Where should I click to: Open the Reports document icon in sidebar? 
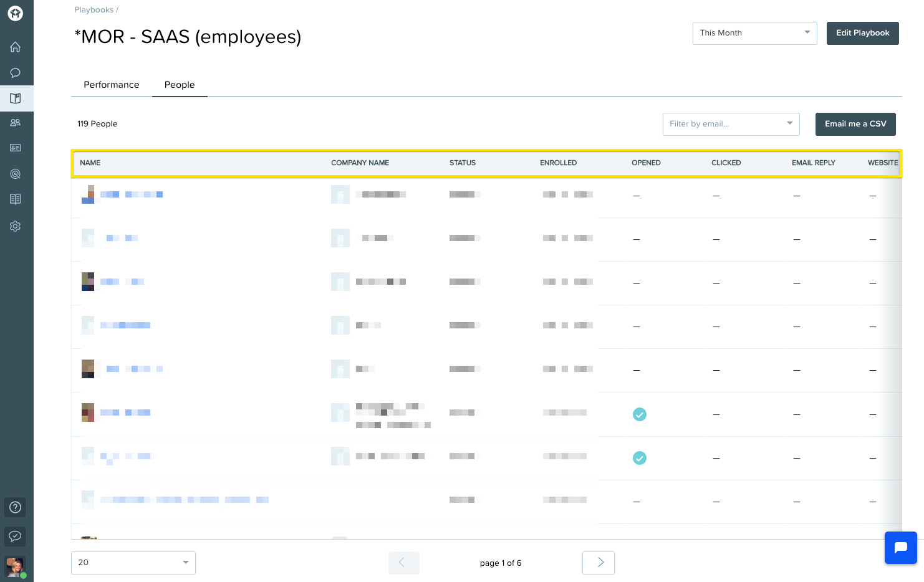coord(16,199)
